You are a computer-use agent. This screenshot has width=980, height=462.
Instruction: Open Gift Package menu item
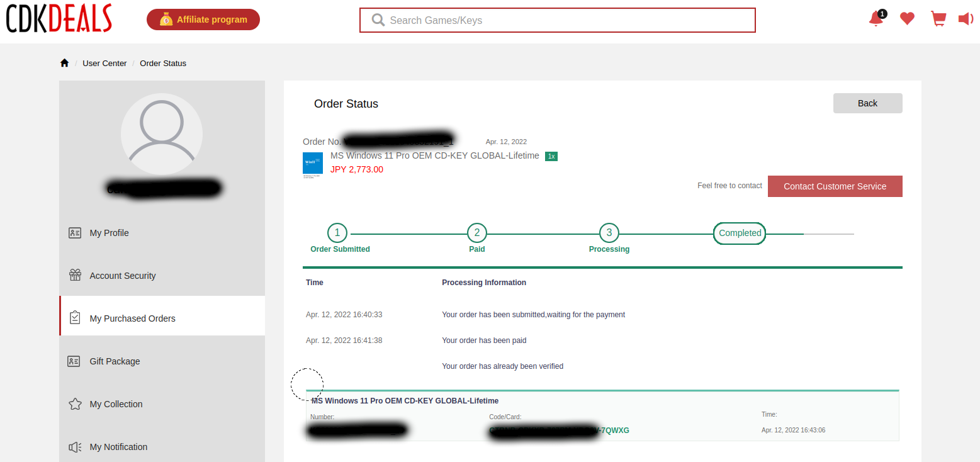tap(162, 361)
